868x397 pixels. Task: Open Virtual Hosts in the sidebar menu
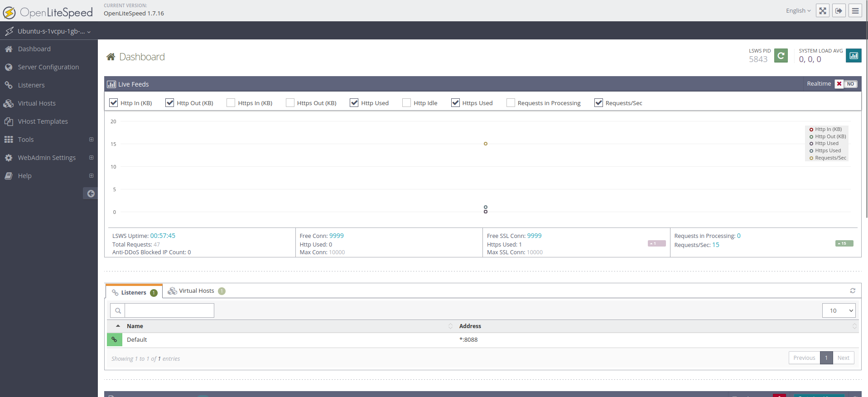point(37,103)
